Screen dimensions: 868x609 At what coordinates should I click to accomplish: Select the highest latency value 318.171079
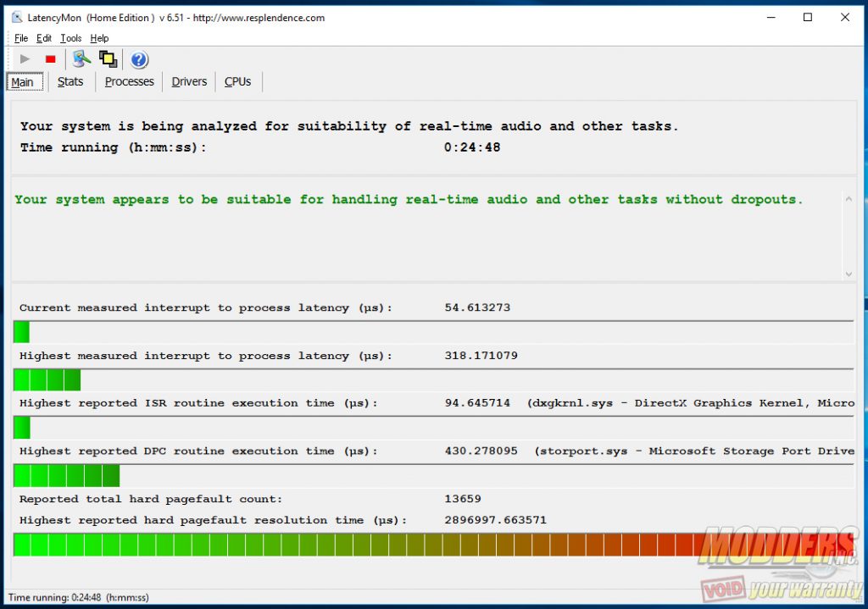pyautogui.click(x=481, y=356)
